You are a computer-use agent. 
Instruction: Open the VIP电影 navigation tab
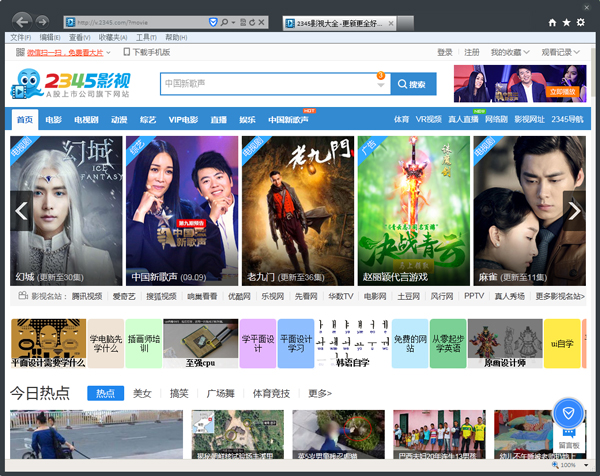pos(183,120)
